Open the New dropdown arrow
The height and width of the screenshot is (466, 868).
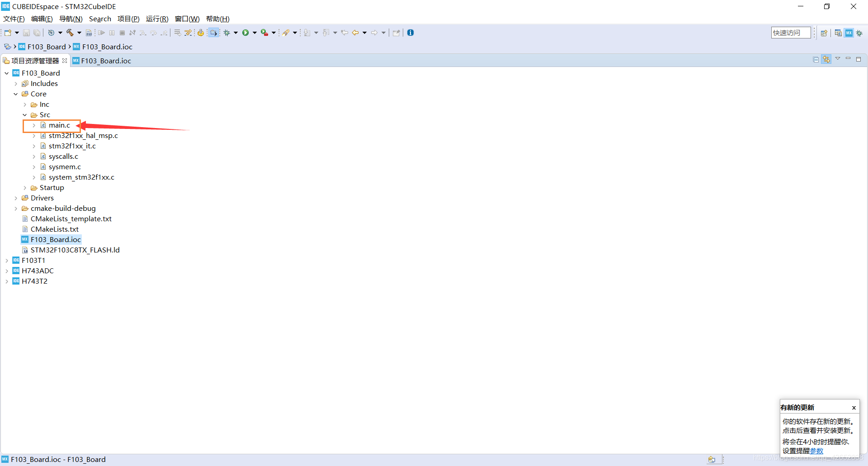(x=17, y=33)
